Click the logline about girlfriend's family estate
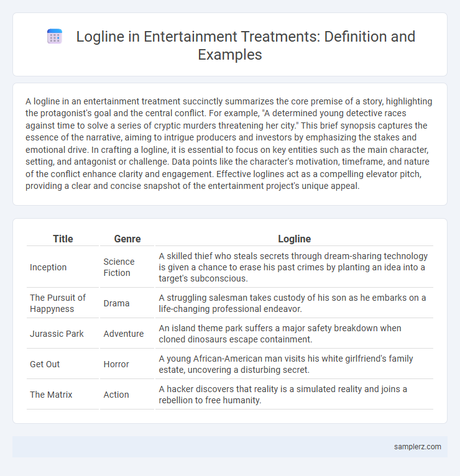Viewport: 460px width, 476px height. [294, 364]
